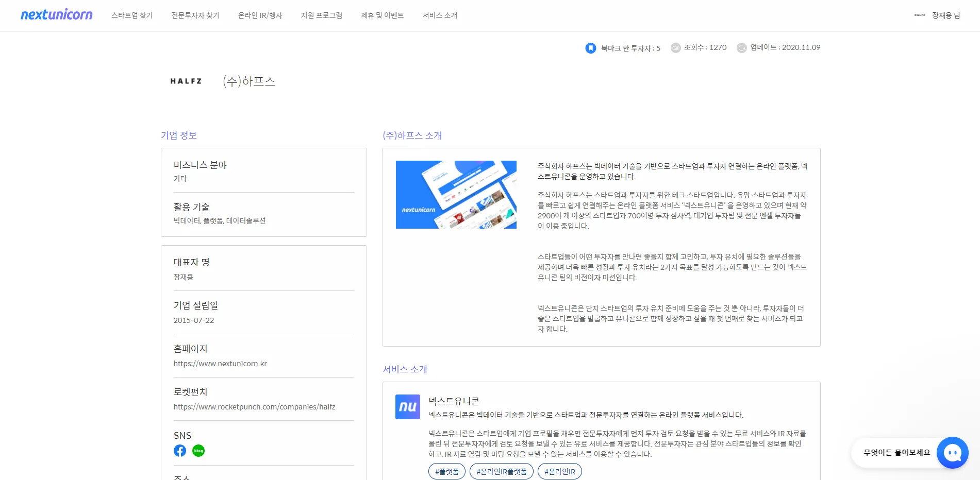Click the 대표자 명 label
The image size is (980, 480).
[x=192, y=262]
